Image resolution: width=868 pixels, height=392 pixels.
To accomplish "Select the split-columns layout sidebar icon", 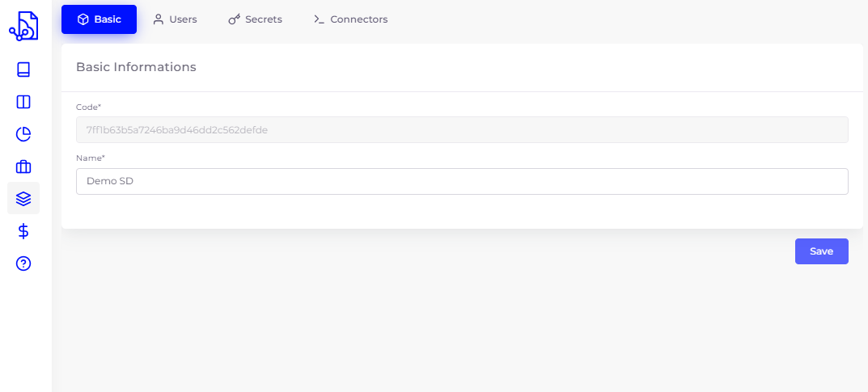I will click(x=23, y=102).
